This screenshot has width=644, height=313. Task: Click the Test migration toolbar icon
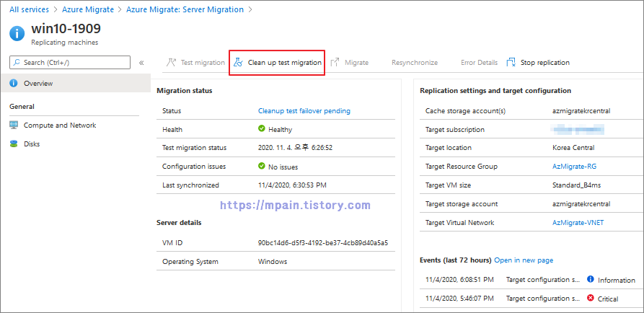coord(171,63)
